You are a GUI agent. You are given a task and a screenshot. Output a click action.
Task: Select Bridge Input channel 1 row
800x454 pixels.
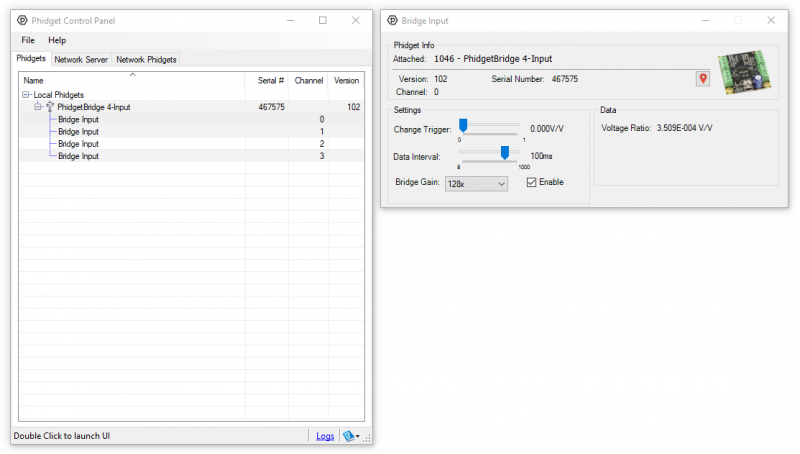tap(191, 132)
